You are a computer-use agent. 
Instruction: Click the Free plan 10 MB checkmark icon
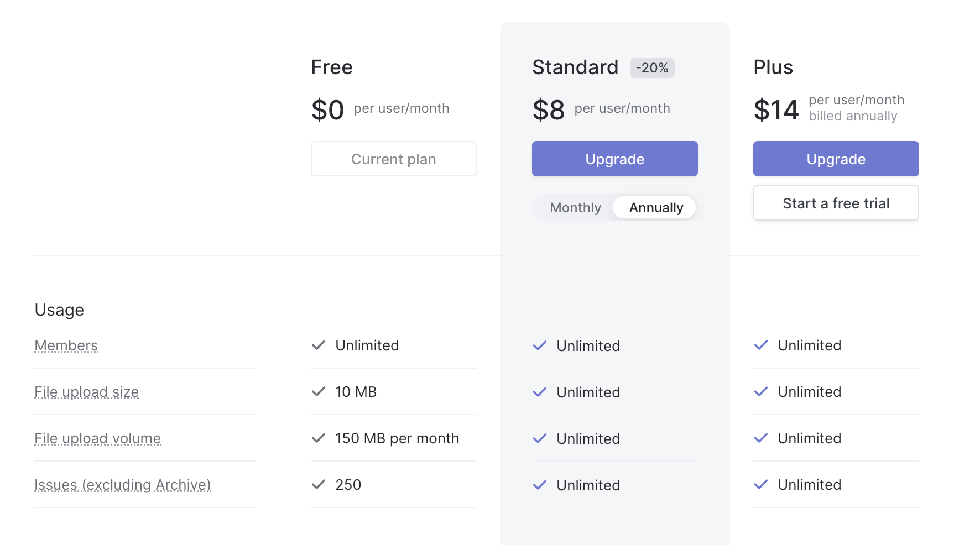[319, 392]
